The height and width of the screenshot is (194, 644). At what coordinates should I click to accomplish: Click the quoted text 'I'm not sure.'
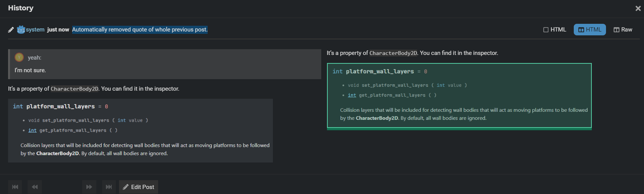click(x=30, y=70)
